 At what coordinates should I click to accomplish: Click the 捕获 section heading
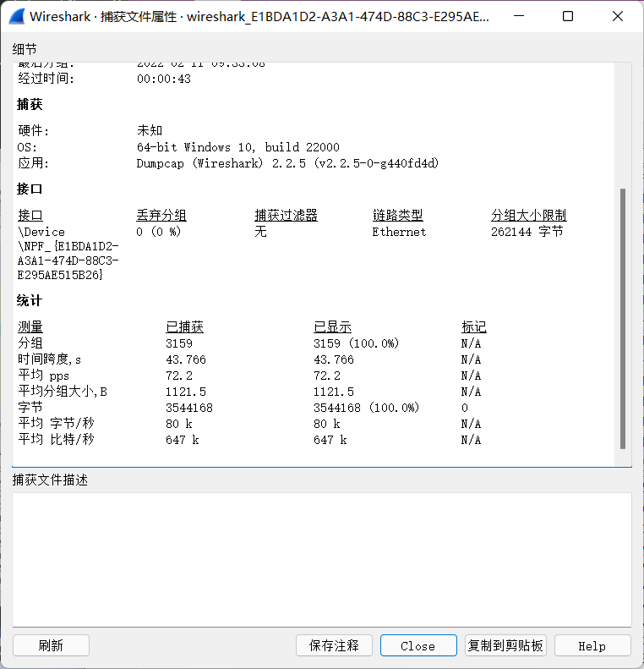coord(30,104)
